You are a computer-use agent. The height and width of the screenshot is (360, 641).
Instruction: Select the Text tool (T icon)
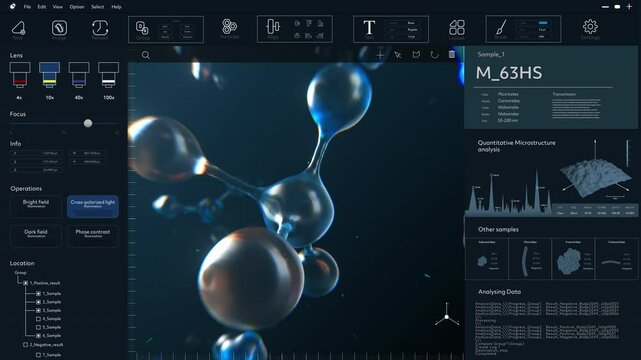click(x=369, y=28)
